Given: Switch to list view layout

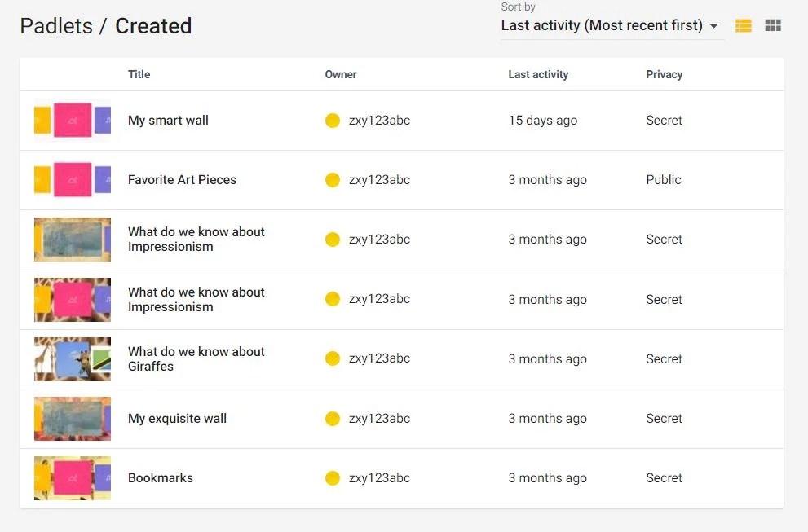Looking at the screenshot, I should pyautogui.click(x=743, y=26).
